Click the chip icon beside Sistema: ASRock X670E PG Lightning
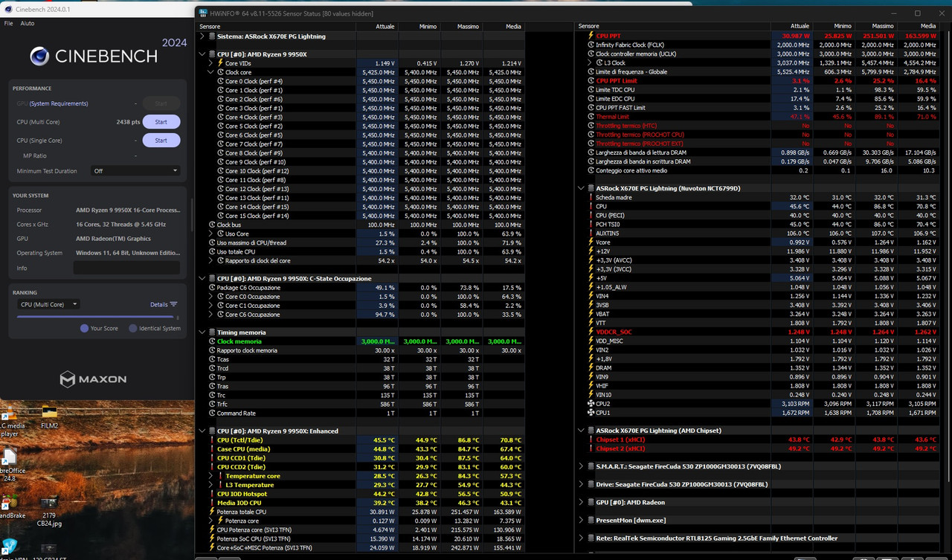Image resolution: width=952 pixels, height=560 pixels. 212,36
